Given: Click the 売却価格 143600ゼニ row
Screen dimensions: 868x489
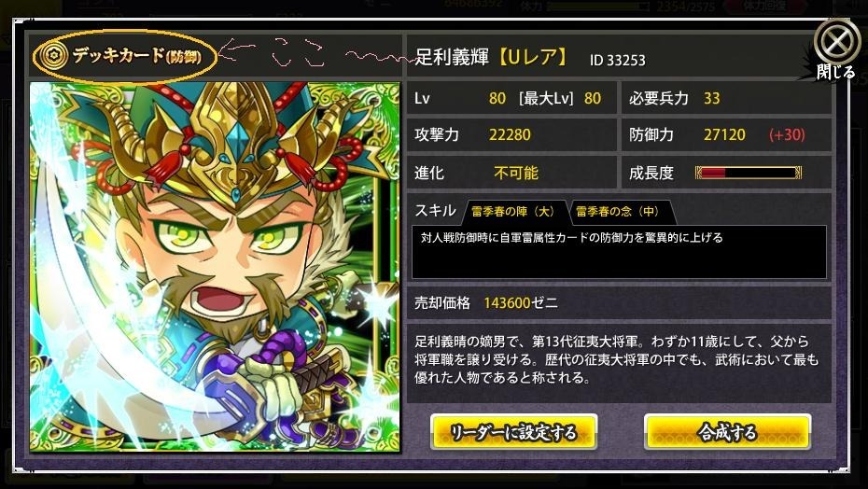Looking at the screenshot, I should [x=619, y=303].
